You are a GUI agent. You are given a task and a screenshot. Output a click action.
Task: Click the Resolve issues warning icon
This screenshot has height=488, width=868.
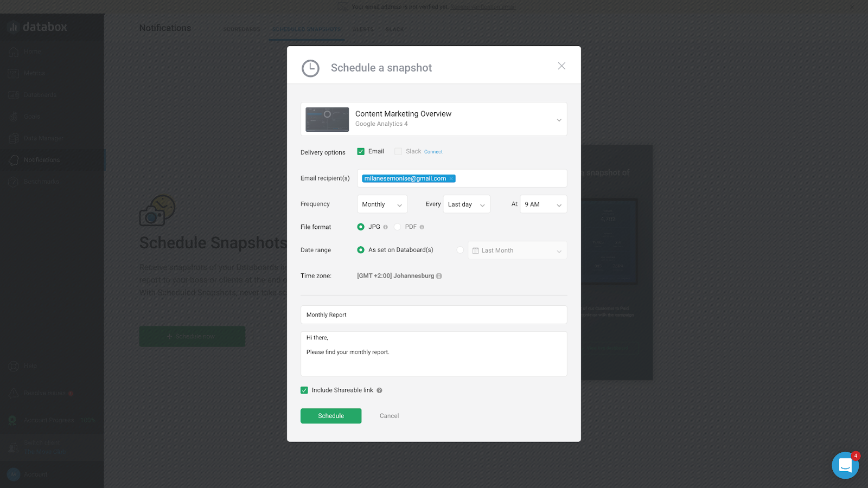tap(14, 393)
